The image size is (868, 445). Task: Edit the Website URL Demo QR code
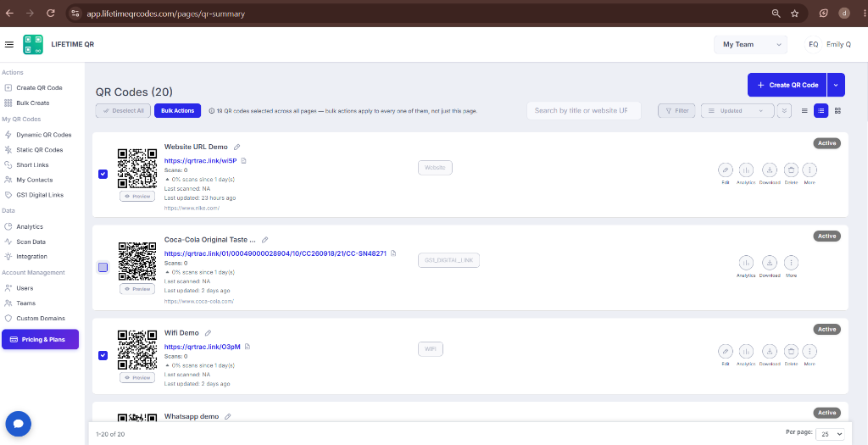726,170
